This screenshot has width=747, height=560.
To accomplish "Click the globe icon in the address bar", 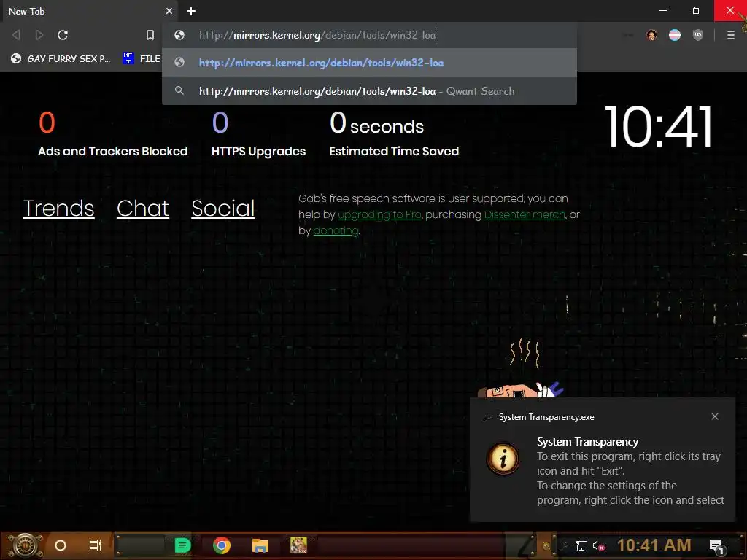I will pos(179,35).
